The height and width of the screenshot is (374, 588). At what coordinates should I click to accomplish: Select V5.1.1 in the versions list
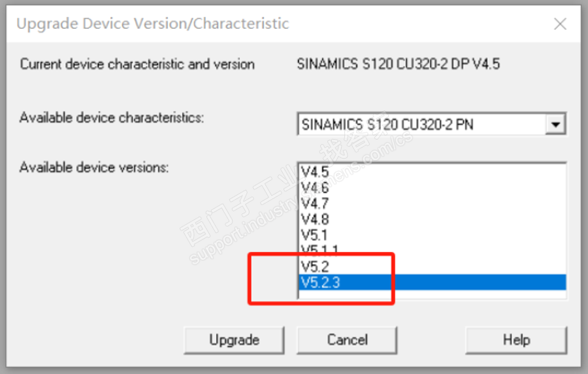point(319,249)
